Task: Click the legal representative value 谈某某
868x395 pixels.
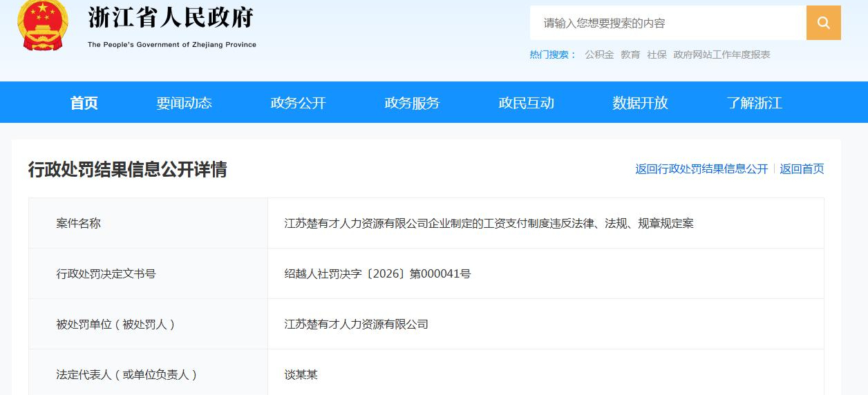Action: coord(301,375)
